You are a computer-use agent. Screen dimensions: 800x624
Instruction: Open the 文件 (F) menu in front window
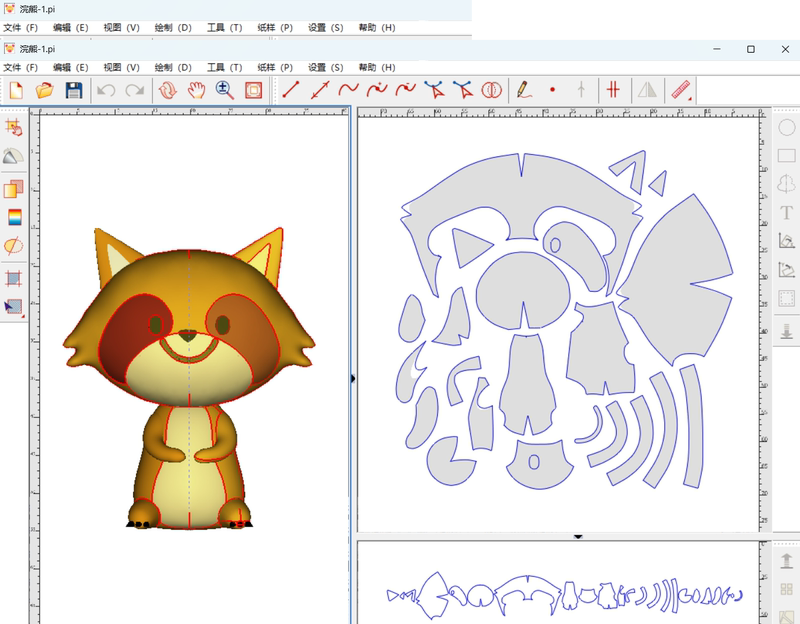click(x=20, y=67)
